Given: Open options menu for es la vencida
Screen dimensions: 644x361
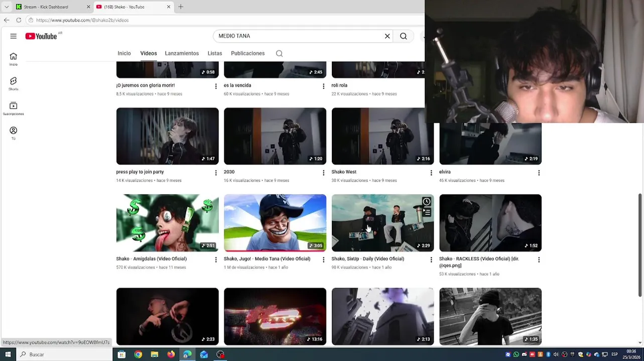Looking at the screenshot, I should point(323,86).
